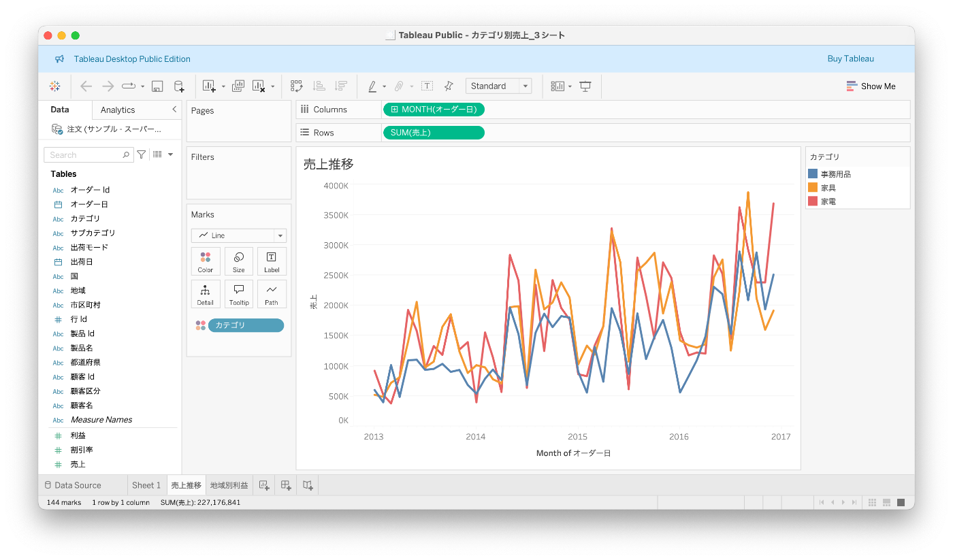Screen dimensions: 953x560
Task: Swap rows and columns
Action: [296, 86]
